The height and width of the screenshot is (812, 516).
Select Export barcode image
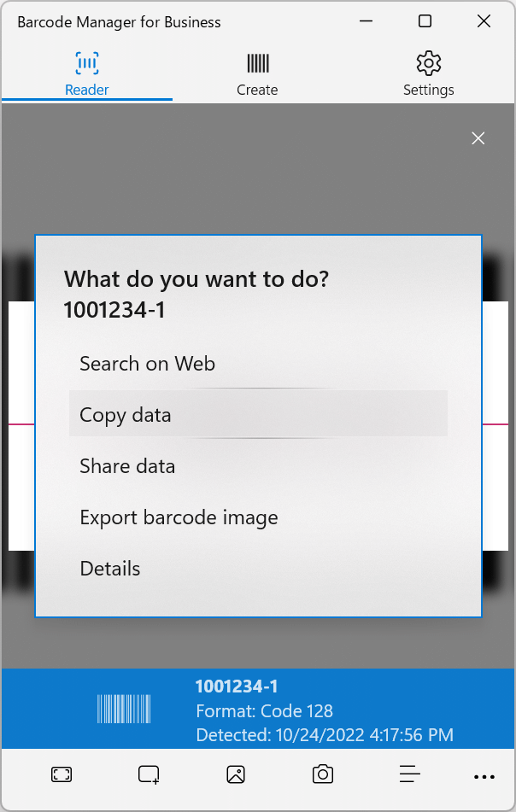[x=179, y=517]
